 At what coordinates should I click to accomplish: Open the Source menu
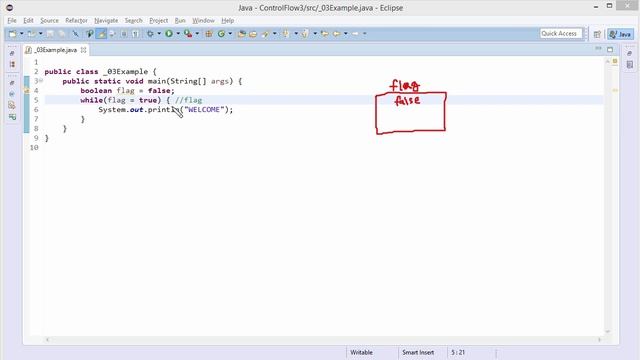(49, 20)
